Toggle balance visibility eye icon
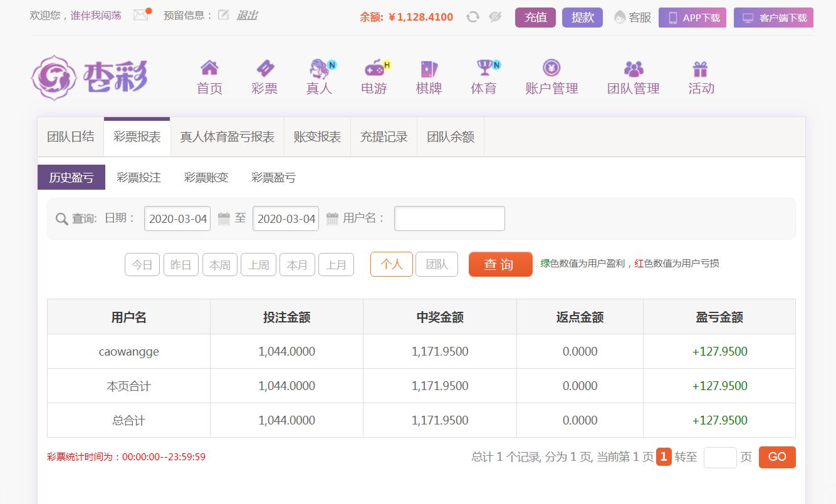This screenshot has width=836, height=504. pyautogui.click(x=495, y=17)
